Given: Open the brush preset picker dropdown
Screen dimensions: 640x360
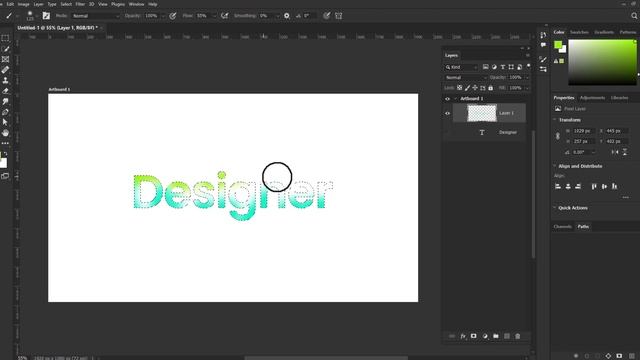Looking at the screenshot, I should pos(36,16).
